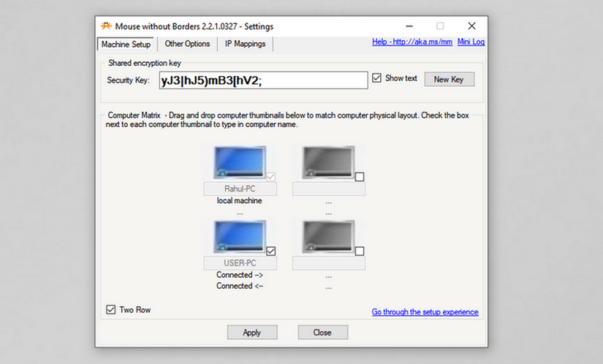Click the 'Connected -->' status text
Viewport: 603px width, 364px height.
pyautogui.click(x=240, y=275)
